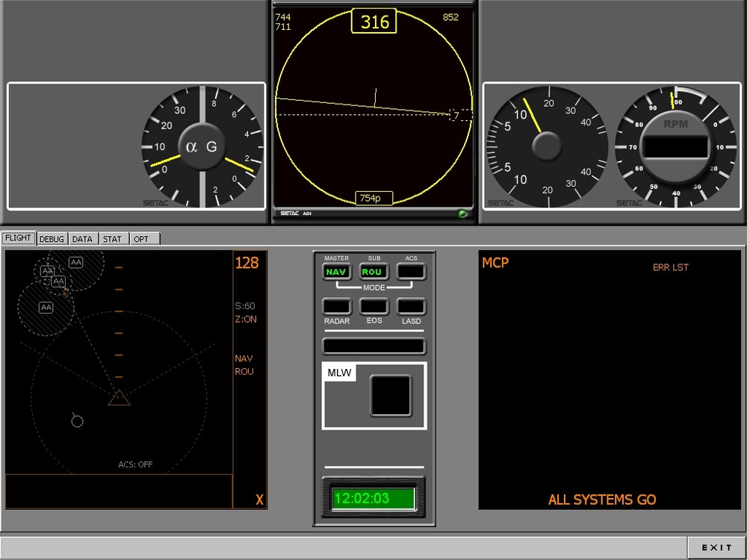The image size is (747, 560).
Task: Click the SETAC ADI label
Action: tap(295, 214)
